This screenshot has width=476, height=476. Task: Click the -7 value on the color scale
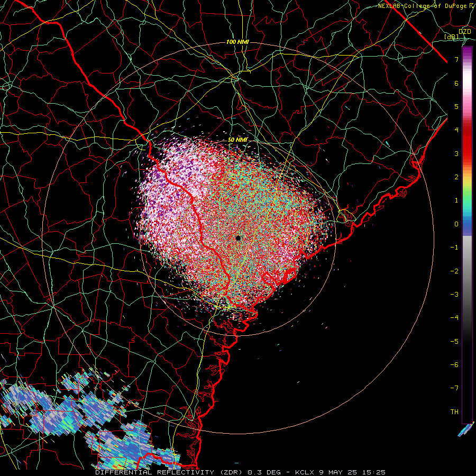coord(454,388)
